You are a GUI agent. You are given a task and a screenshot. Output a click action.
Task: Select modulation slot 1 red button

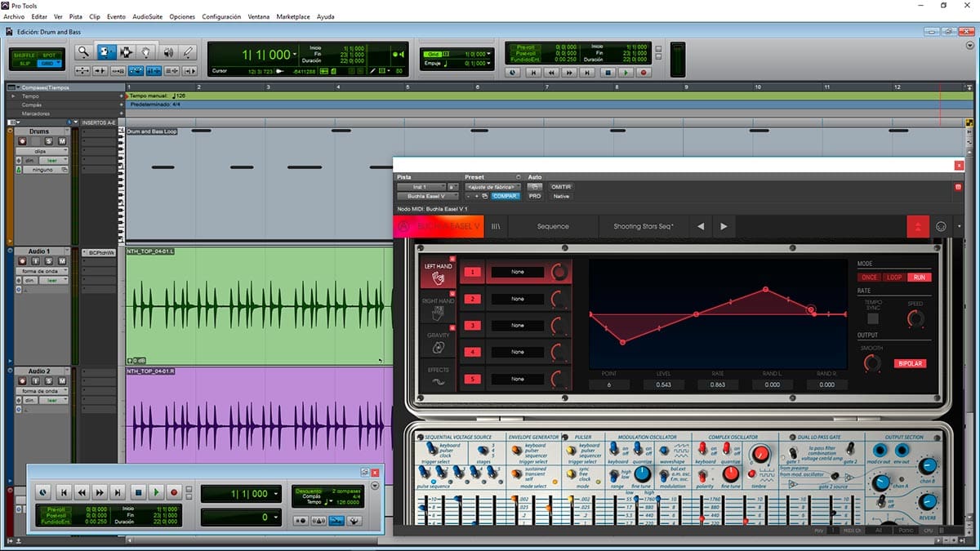[x=471, y=272]
